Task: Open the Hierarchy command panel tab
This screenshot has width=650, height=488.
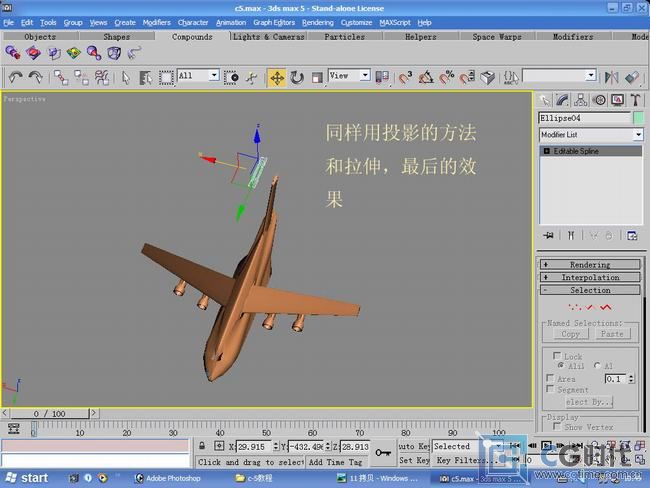Action: 580,100
